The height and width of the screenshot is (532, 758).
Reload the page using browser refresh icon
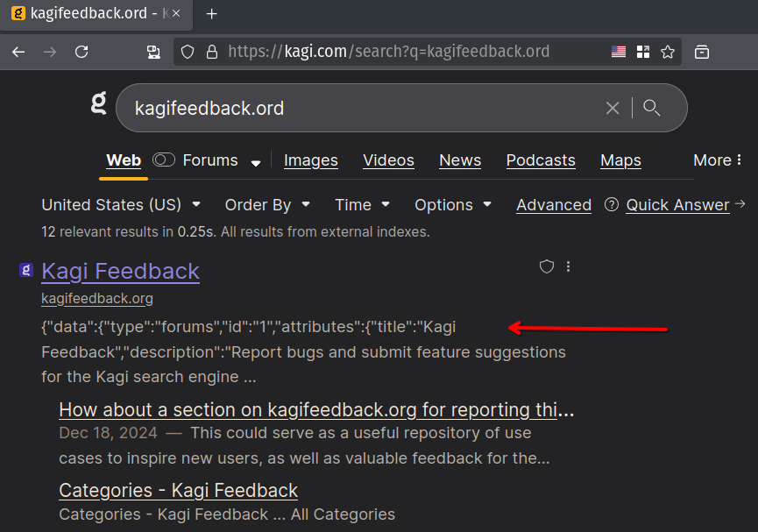click(x=81, y=52)
